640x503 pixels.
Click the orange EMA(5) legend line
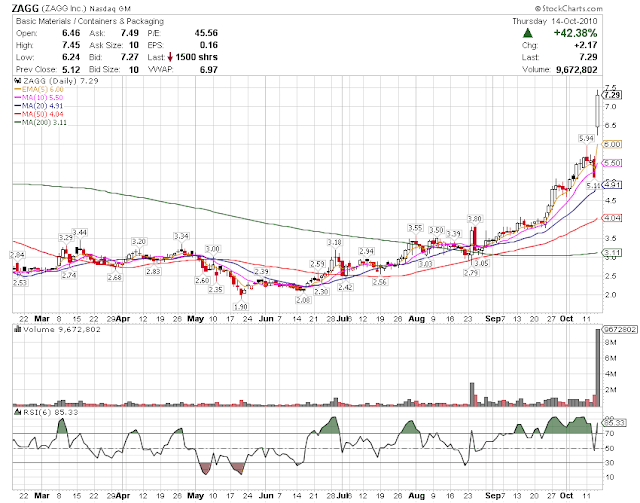[18, 89]
